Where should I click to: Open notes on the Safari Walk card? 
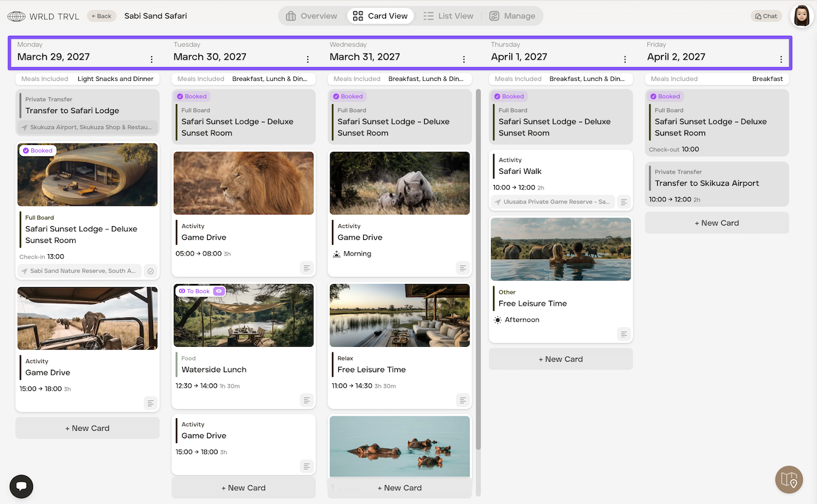coord(624,202)
